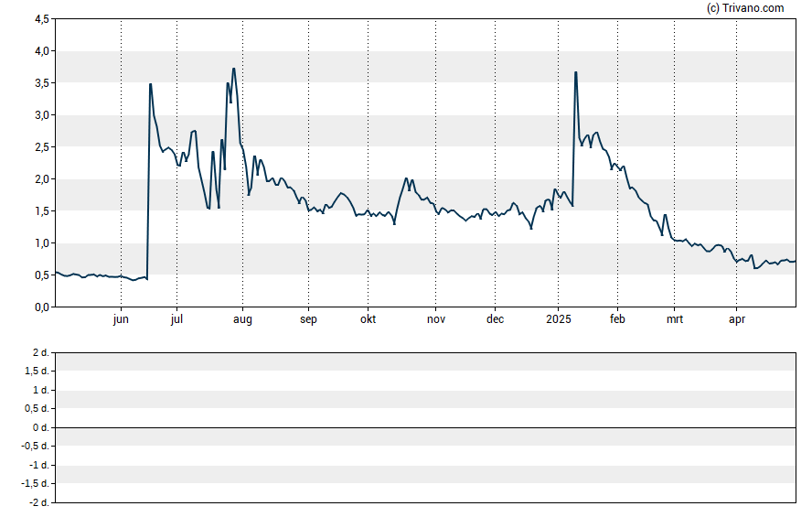Click the '4,0' value on y-axis
Image resolution: width=812 pixels, height=517 pixels.
click(42, 51)
